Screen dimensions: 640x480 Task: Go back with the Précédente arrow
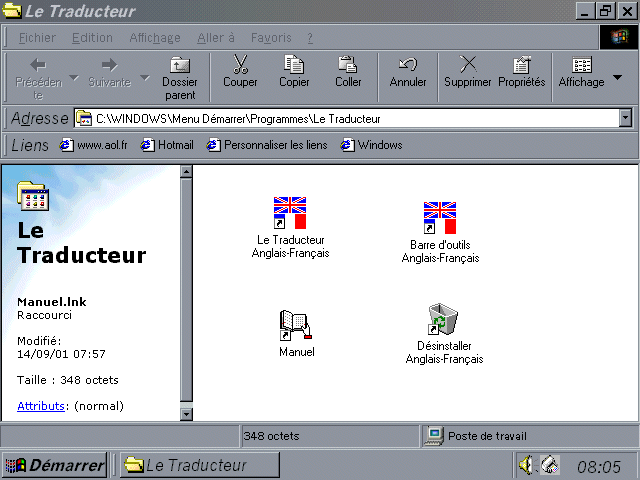38,77
